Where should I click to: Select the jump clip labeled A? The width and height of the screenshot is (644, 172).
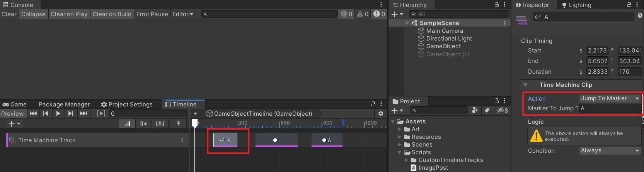tap(225, 140)
